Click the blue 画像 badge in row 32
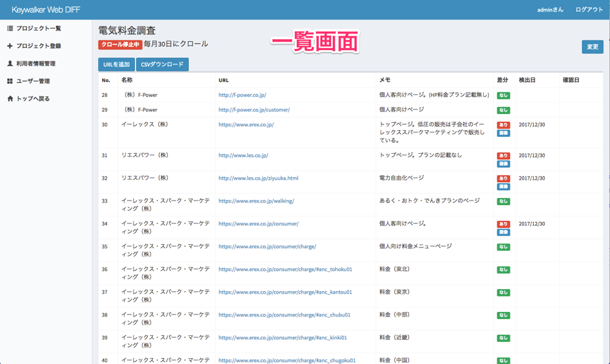 click(503, 186)
